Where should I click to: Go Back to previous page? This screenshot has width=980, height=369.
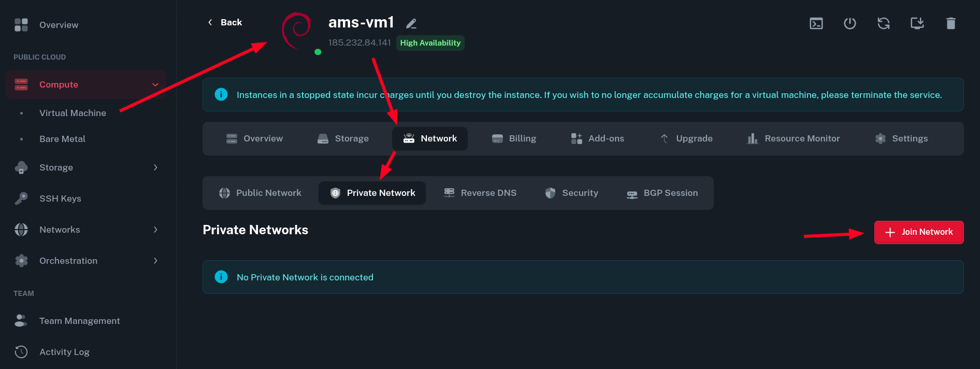pyautogui.click(x=225, y=22)
